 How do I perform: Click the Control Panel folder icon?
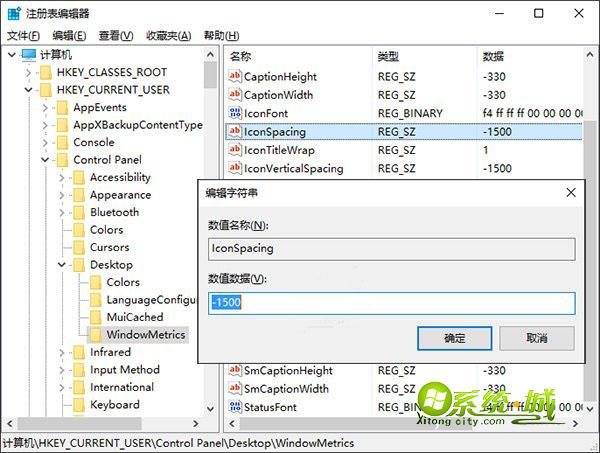(x=62, y=160)
